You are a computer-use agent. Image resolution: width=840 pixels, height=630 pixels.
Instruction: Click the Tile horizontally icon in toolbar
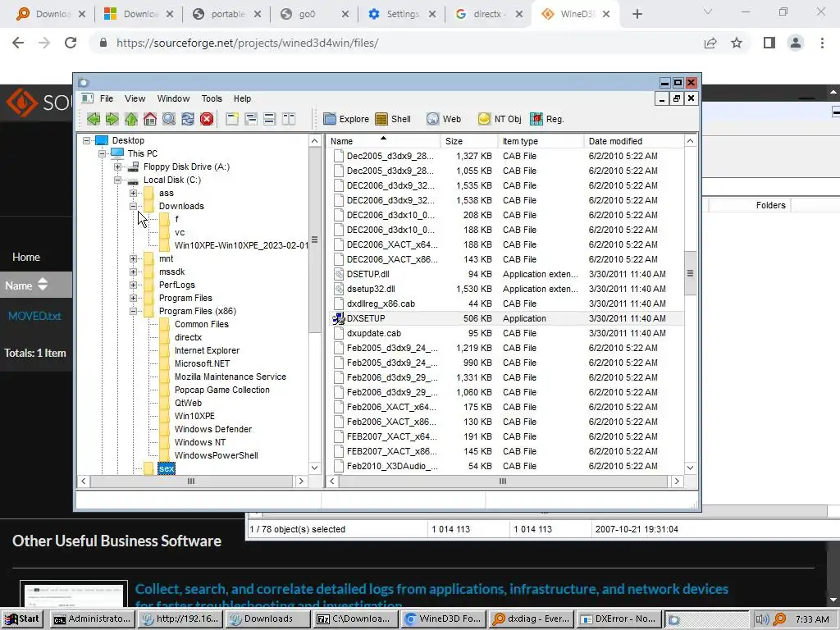(x=269, y=119)
